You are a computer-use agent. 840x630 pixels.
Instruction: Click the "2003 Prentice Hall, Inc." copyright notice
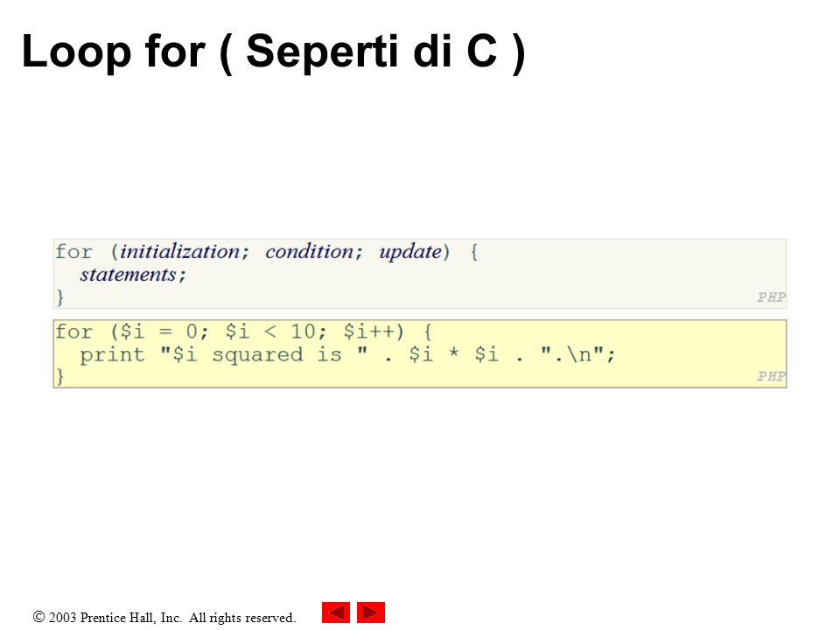click(x=164, y=618)
